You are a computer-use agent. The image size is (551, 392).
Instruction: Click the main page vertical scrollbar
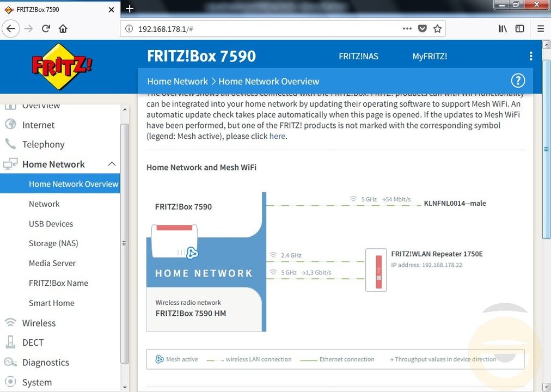(x=547, y=149)
